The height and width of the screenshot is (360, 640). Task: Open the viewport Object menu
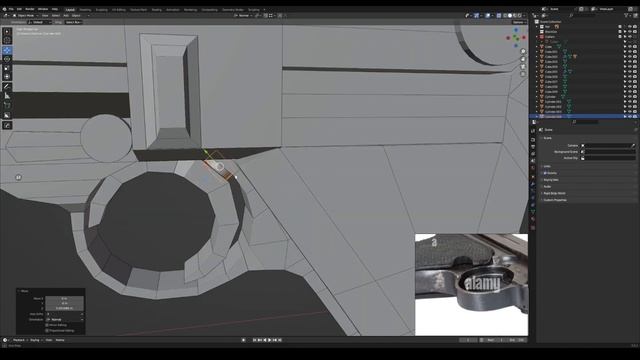pyautogui.click(x=76, y=16)
